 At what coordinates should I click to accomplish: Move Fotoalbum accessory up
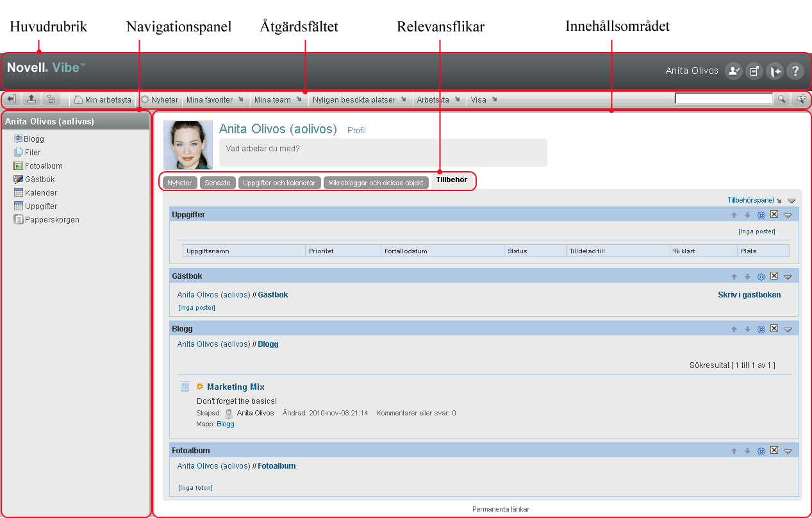[734, 451]
